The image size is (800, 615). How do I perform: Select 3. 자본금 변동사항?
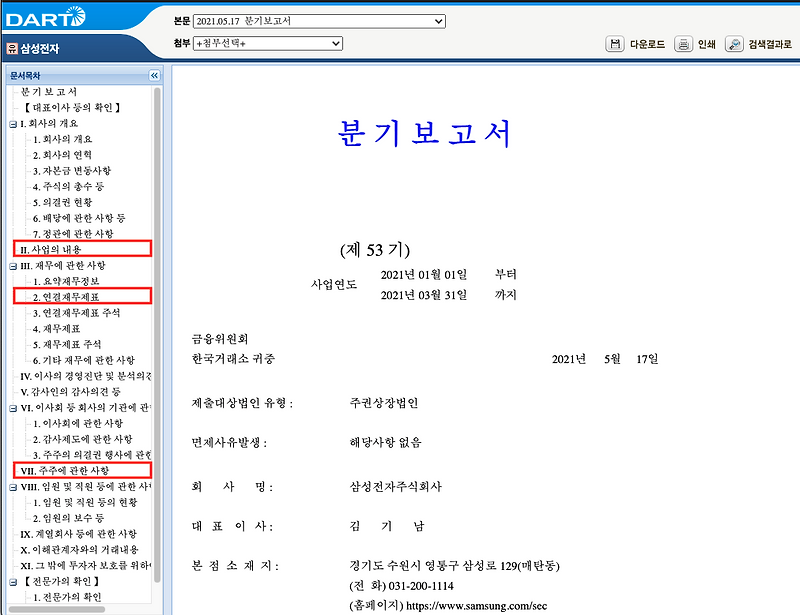72,171
